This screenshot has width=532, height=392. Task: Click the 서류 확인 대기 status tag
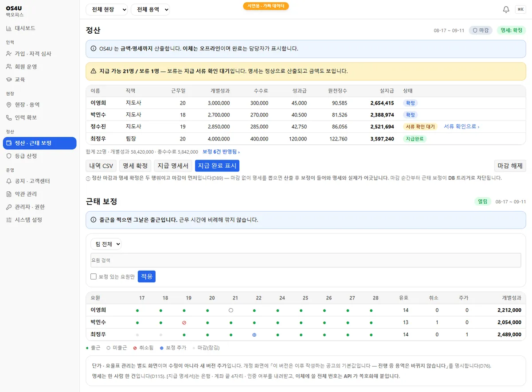click(420, 127)
